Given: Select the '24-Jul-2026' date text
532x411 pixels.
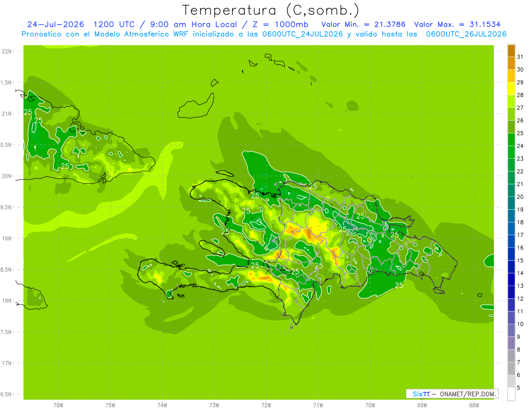Looking at the screenshot, I should coord(55,24).
